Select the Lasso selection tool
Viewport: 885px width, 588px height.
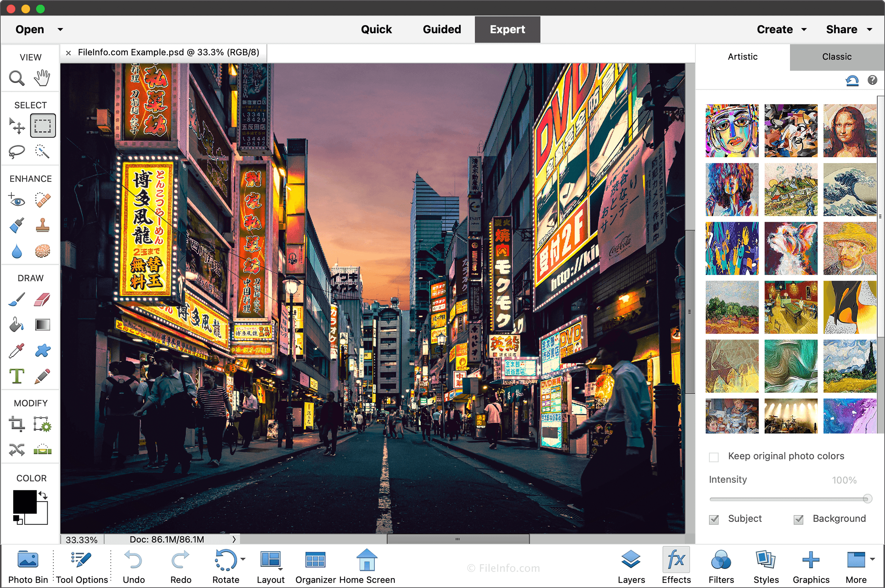click(17, 152)
